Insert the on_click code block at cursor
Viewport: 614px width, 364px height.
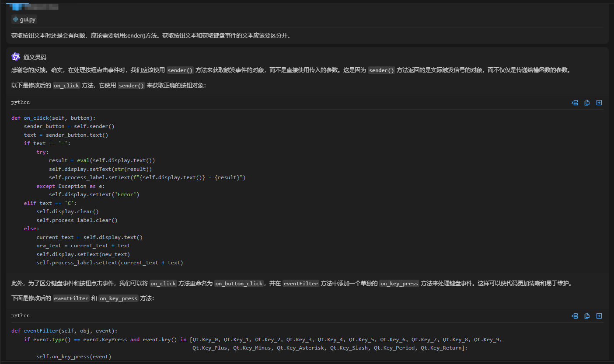pos(575,103)
